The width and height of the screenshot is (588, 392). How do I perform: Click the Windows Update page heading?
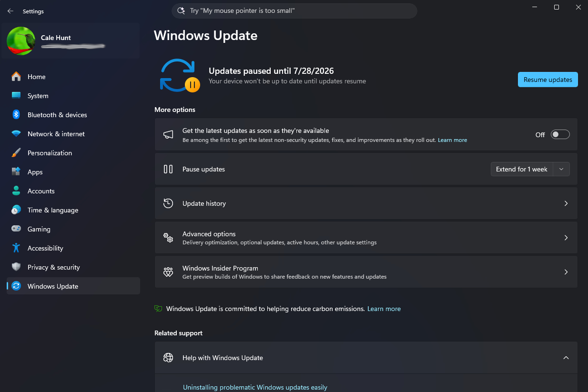click(206, 36)
